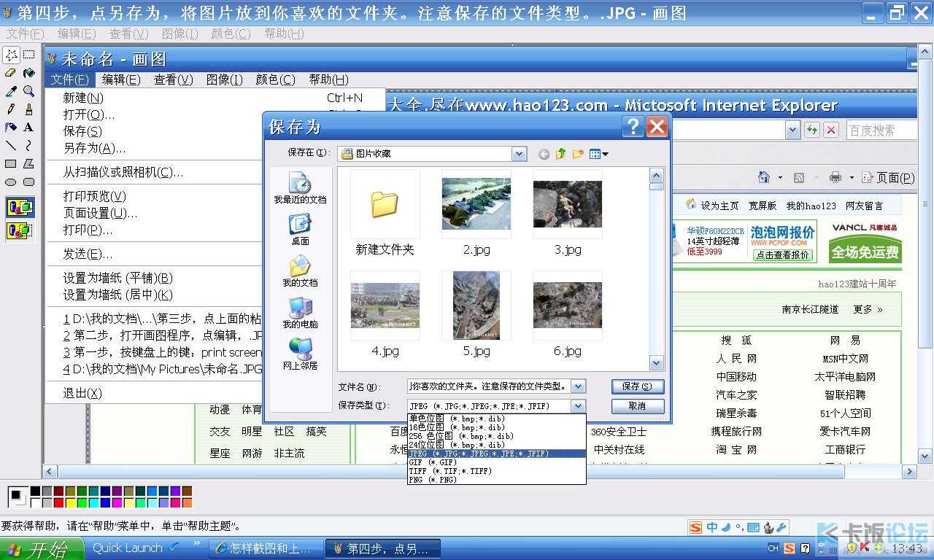Pick the Eraser tool in the toolbox
934x560 pixels.
11,73
